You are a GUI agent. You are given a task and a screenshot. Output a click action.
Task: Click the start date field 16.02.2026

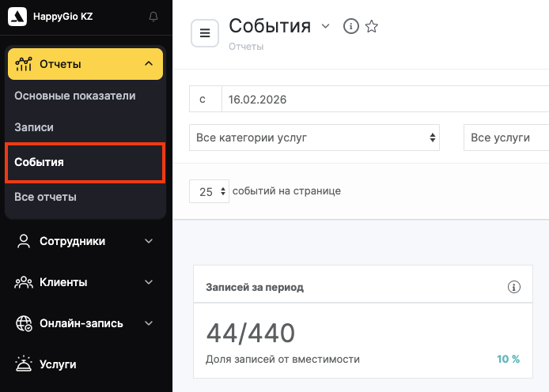coord(384,100)
